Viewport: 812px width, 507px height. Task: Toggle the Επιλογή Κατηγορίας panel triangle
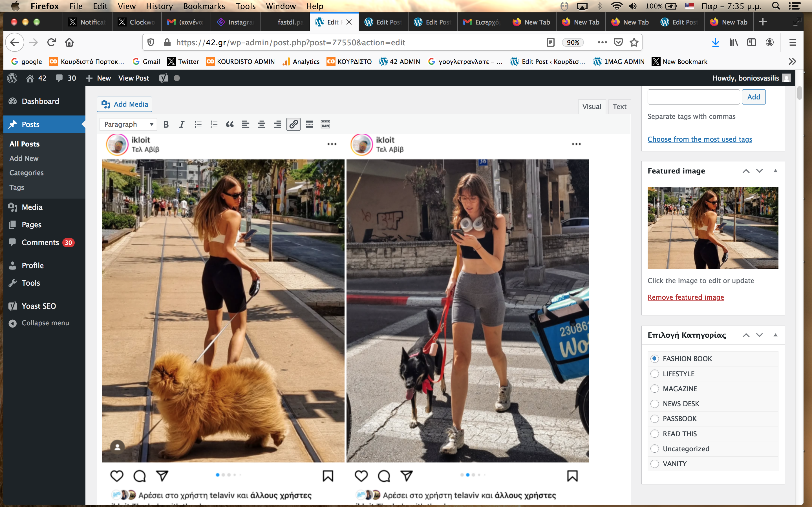coord(775,335)
